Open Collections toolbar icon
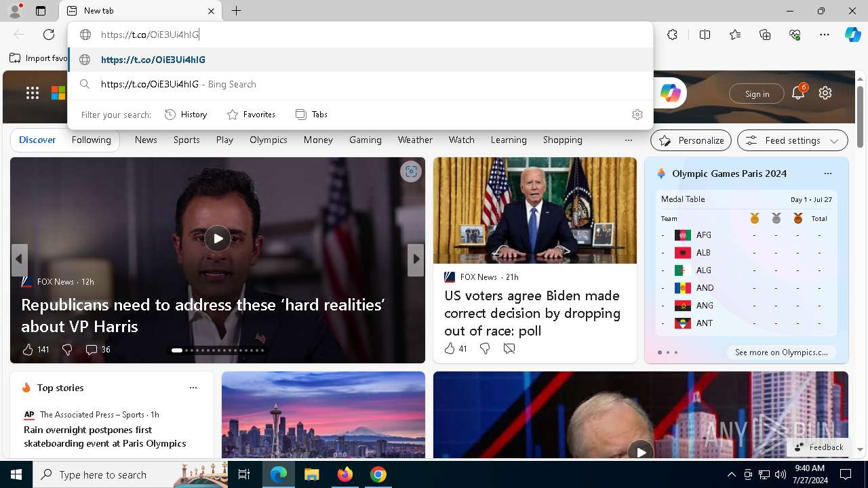 765,35
